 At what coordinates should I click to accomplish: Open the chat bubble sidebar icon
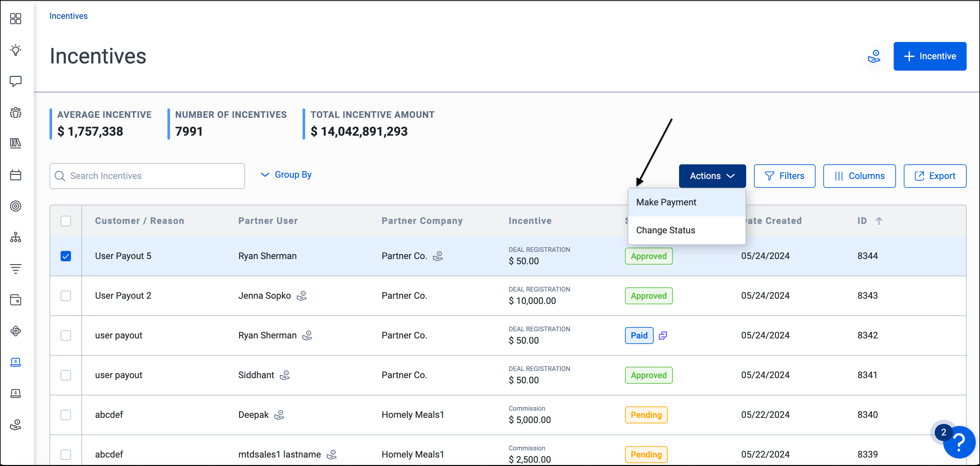point(16,81)
